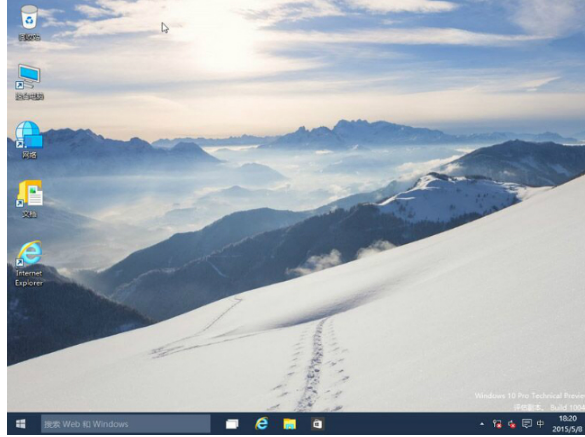The image size is (585, 437).
Task: Click the disconnected network tray icon
Action: (497, 424)
